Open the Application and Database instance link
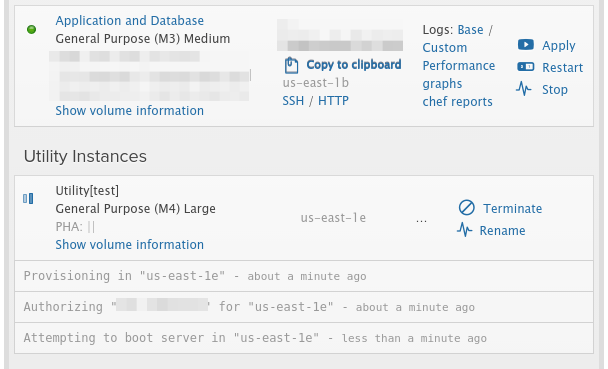This screenshot has width=608, height=369. click(x=130, y=21)
